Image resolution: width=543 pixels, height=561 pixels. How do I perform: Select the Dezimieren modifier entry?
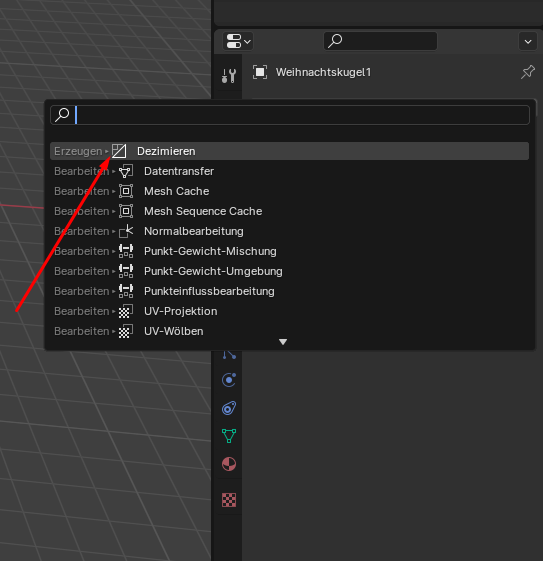coord(289,151)
